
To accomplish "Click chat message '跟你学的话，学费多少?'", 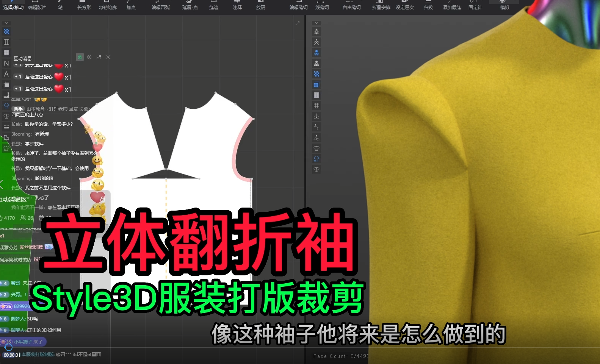I will click(49, 124).
